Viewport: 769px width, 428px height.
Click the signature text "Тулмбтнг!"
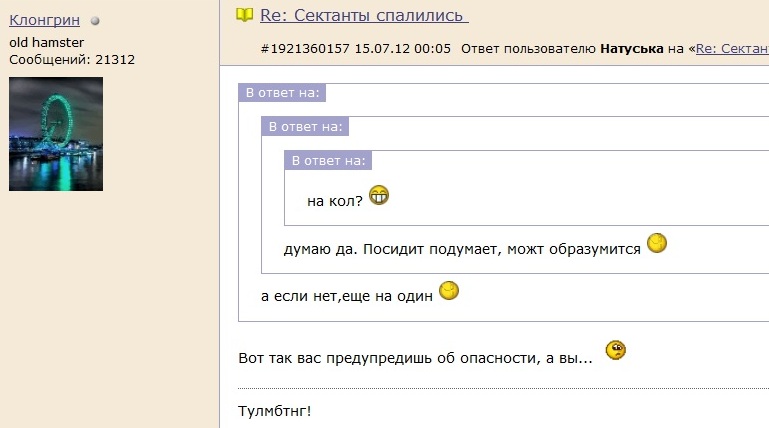pos(275,411)
